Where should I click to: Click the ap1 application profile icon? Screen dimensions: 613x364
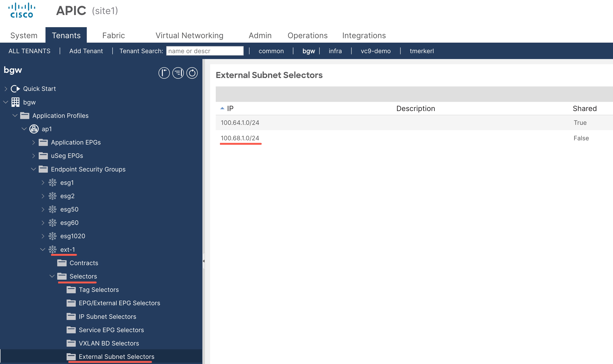(34, 129)
